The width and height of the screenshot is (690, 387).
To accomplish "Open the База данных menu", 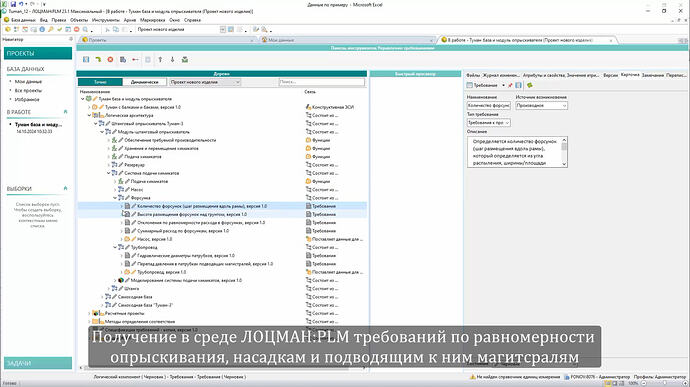I will pyautogui.click(x=23, y=20).
